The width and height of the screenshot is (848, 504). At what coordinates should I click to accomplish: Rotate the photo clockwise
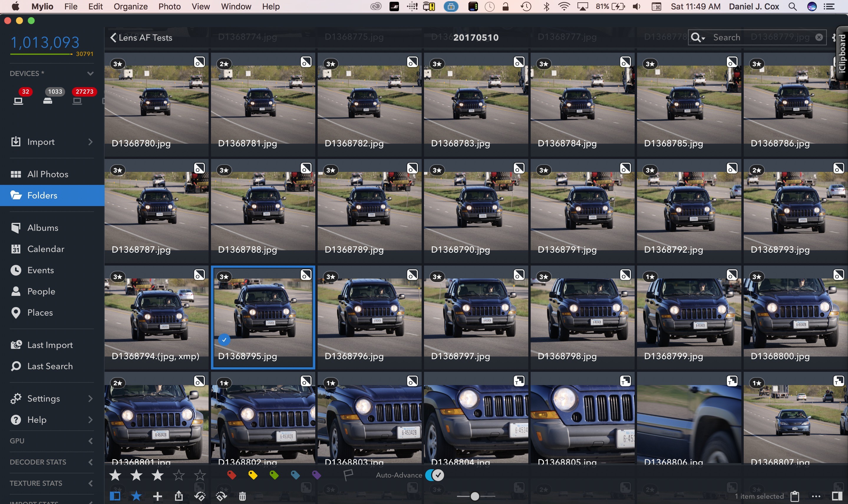[221, 496]
